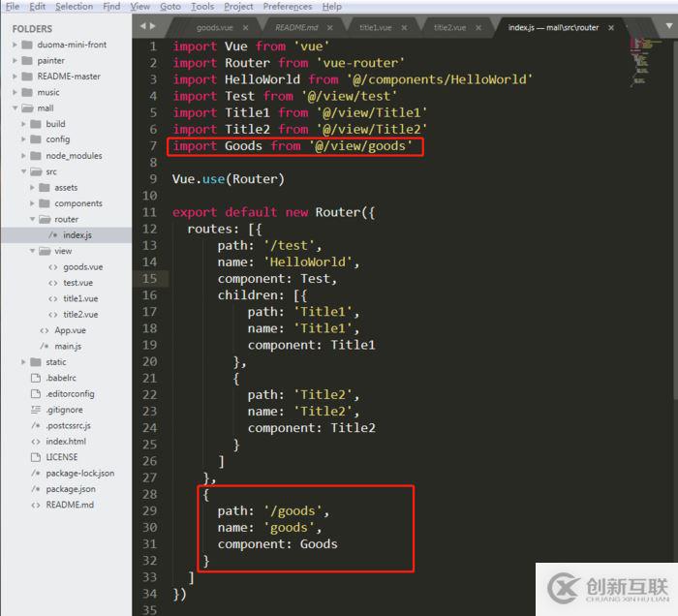Expand the build folder
The height and width of the screenshot is (616, 678).
coord(23,124)
